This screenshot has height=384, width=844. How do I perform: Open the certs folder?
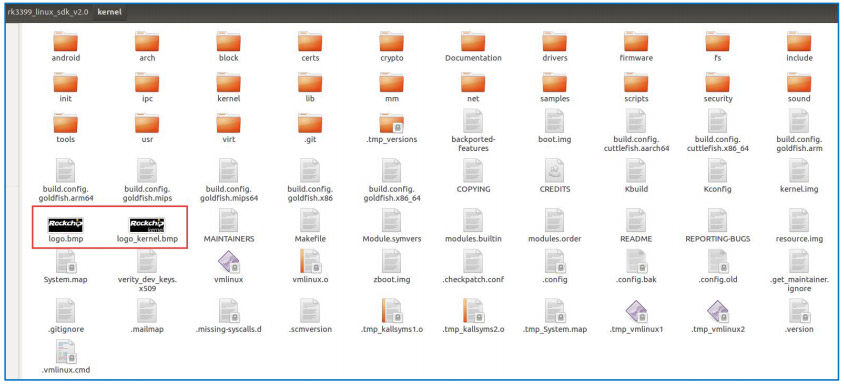pos(310,41)
